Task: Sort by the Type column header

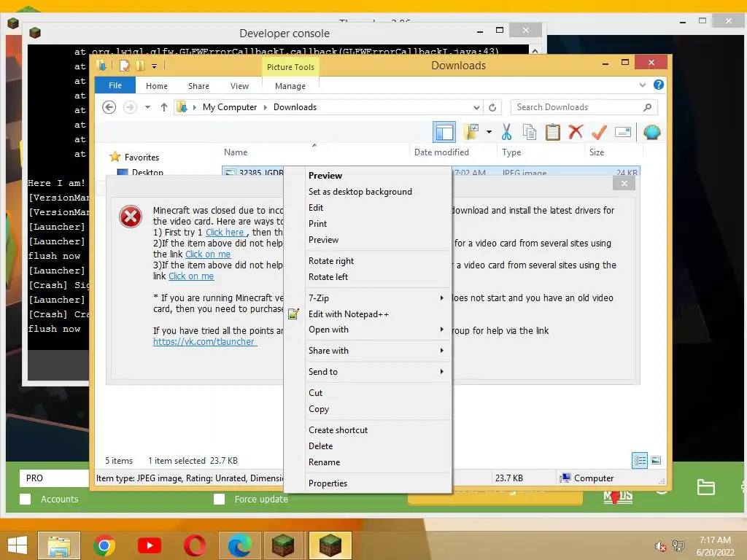Action: click(511, 152)
